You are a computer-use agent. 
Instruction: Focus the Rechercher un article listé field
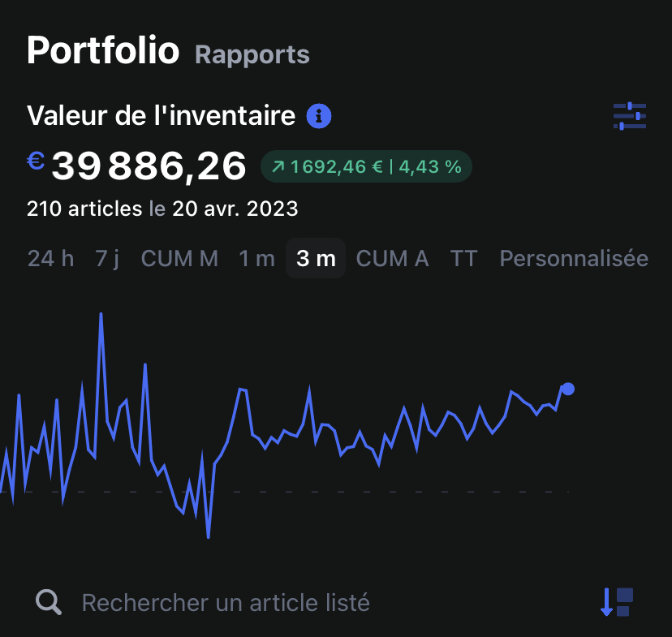click(x=226, y=602)
